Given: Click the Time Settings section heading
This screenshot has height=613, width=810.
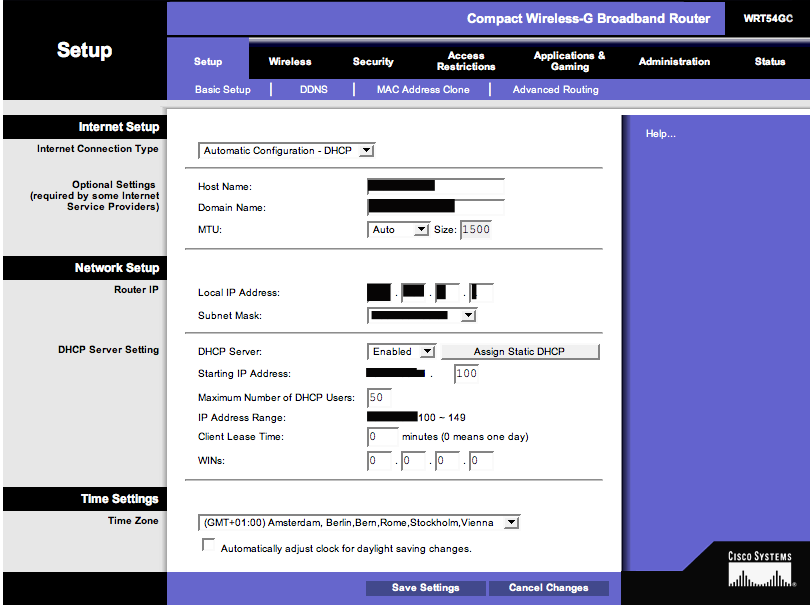Looking at the screenshot, I should (120, 499).
